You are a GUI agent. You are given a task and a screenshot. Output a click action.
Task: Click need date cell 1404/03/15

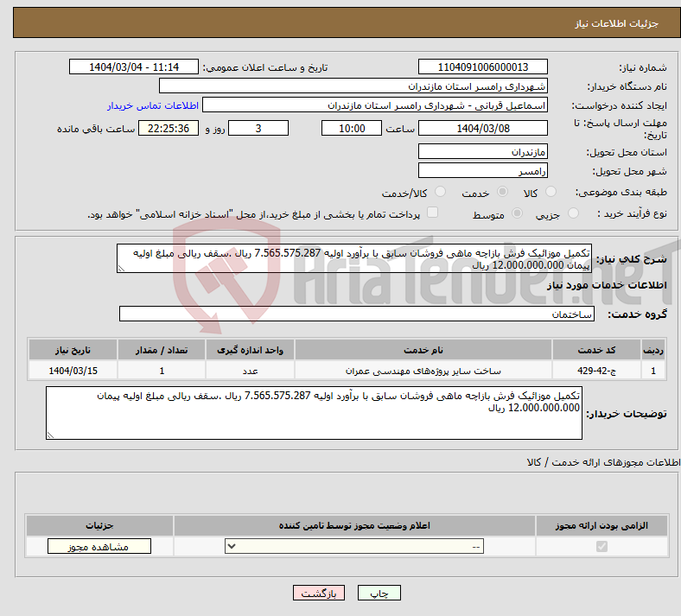tap(73, 371)
